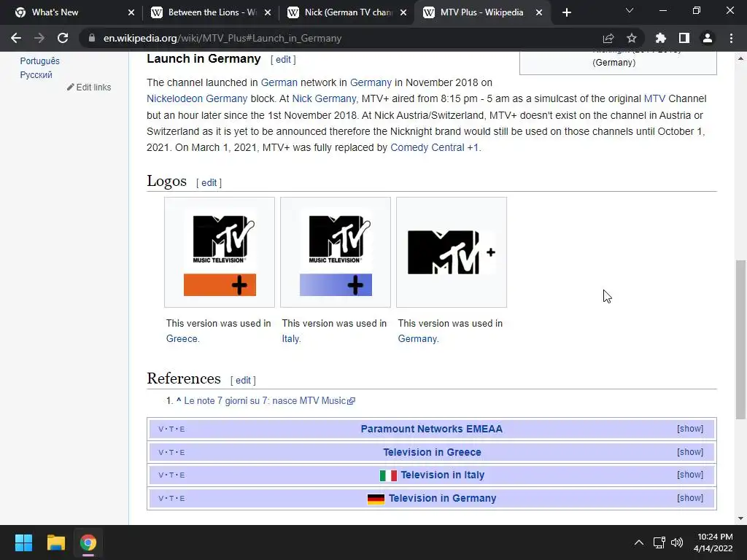Click the address bar URL
The image size is (747, 560).
click(222, 38)
